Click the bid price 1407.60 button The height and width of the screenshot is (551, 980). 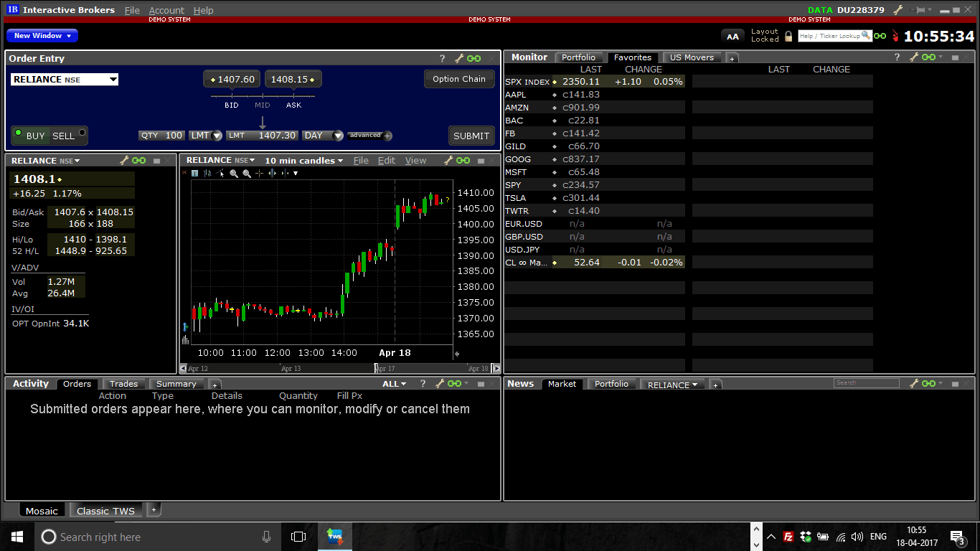coord(232,80)
